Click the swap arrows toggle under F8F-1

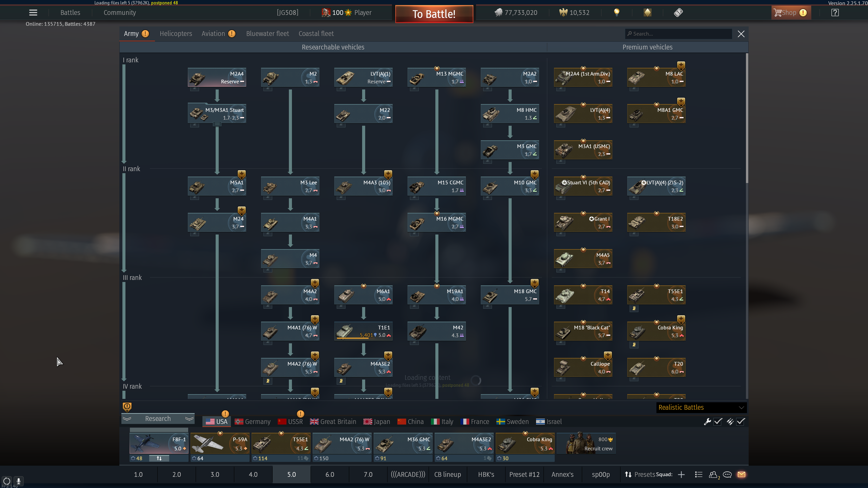159,458
